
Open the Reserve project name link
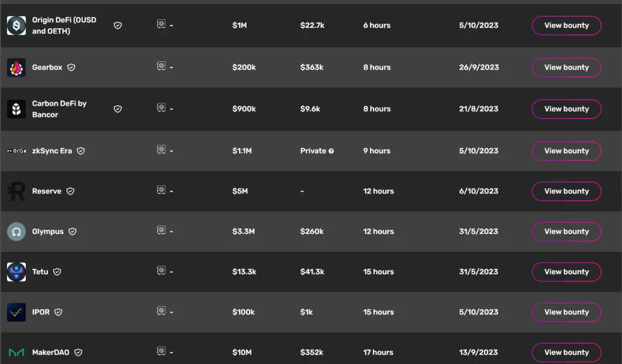[47, 191]
